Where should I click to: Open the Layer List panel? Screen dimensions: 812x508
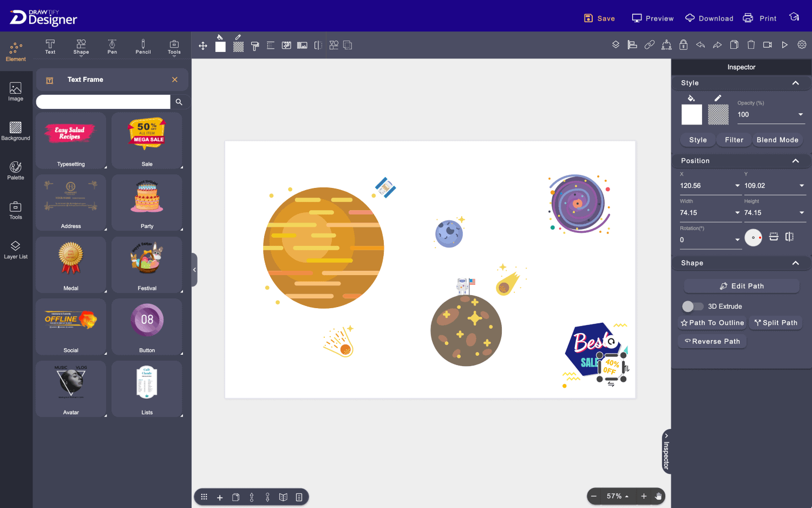click(x=16, y=250)
